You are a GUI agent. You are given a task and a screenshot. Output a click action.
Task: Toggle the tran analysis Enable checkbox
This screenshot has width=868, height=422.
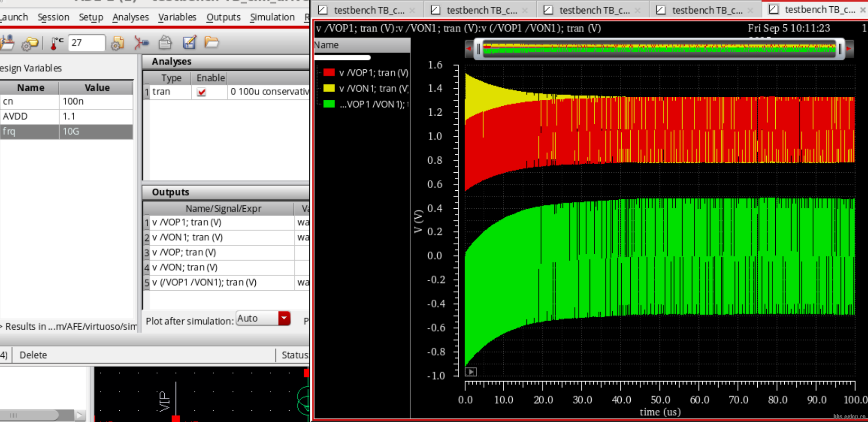point(201,92)
